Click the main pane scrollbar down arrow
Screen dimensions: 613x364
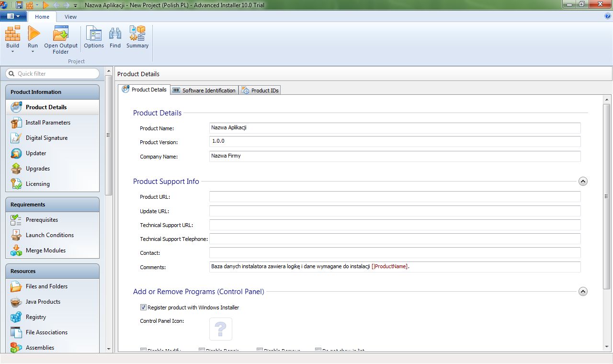606,347
